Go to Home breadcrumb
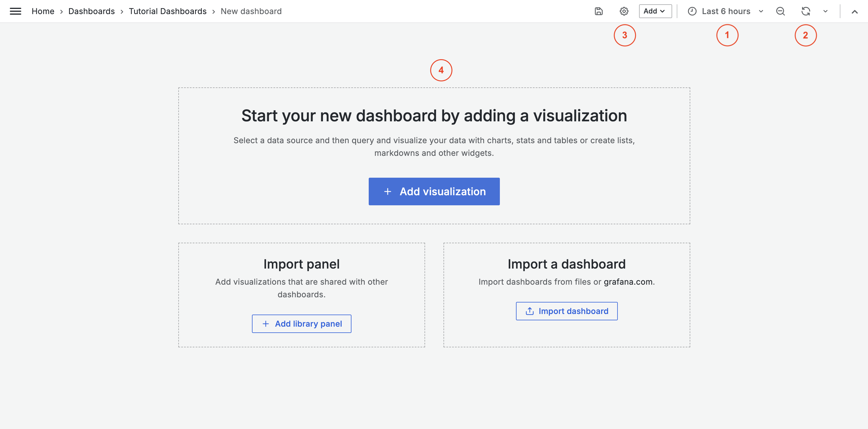 click(43, 11)
